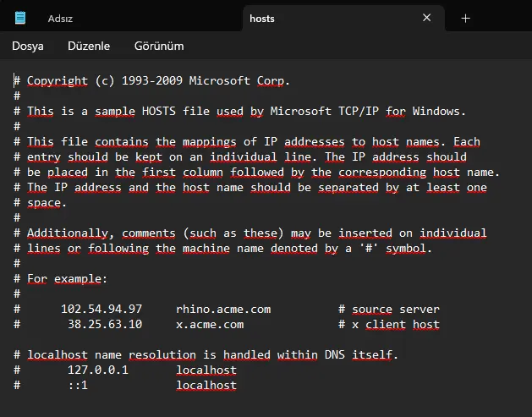Click the word DNS

(x=335, y=355)
